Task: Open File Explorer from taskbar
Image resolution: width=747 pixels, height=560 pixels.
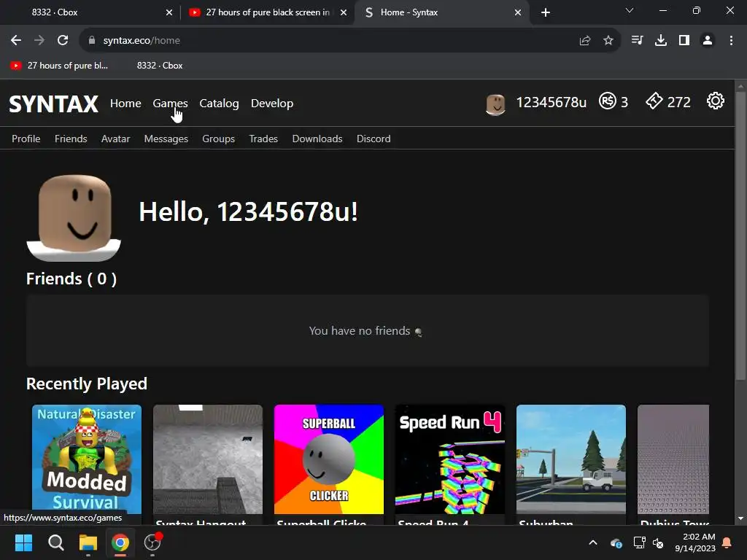Action: pyautogui.click(x=88, y=542)
